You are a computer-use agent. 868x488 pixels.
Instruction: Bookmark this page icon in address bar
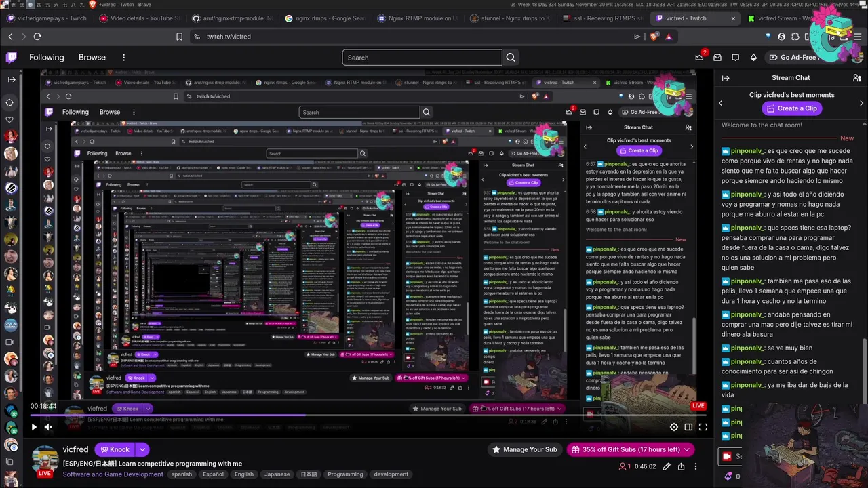179,37
